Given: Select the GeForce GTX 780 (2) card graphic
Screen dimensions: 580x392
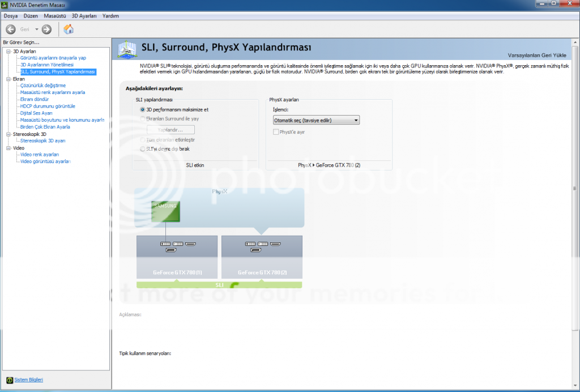Looking at the screenshot, I should (x=262, y=257).
